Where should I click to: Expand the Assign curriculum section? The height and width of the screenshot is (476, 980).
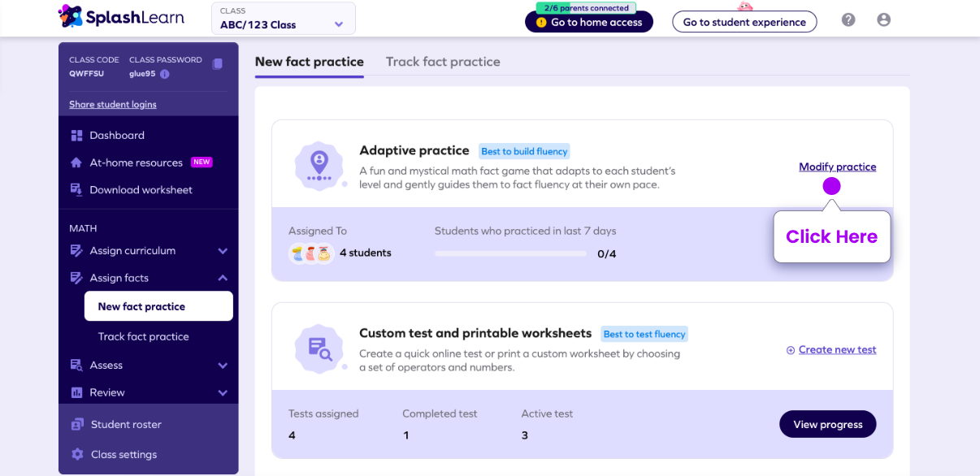click(x=149, y=251)
